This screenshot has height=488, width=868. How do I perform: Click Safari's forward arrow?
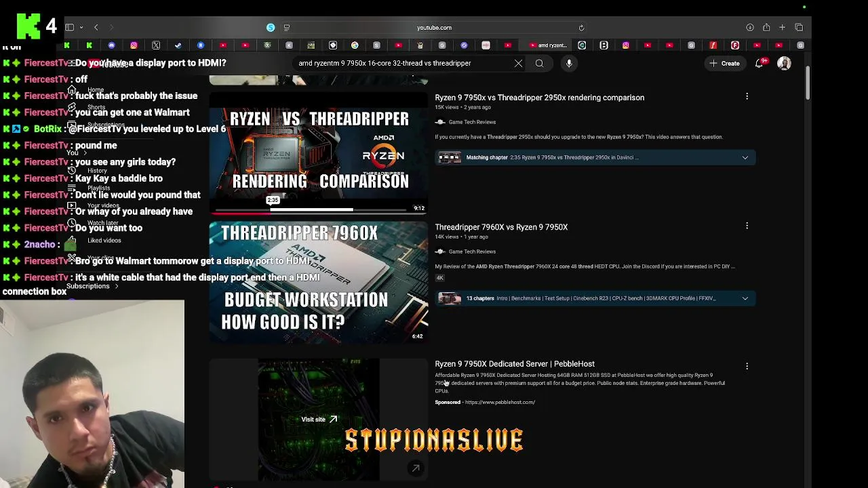pyautogui.click(x=112, y=27)
